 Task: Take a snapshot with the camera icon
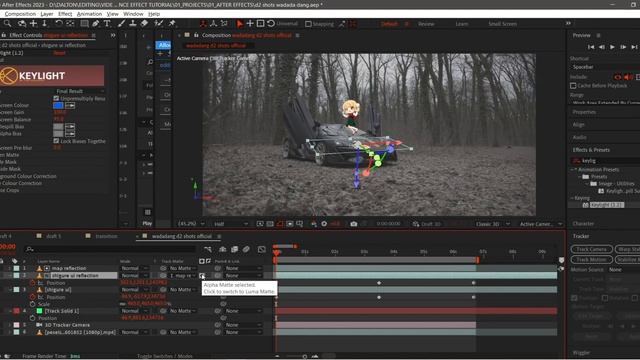(353, 224)
